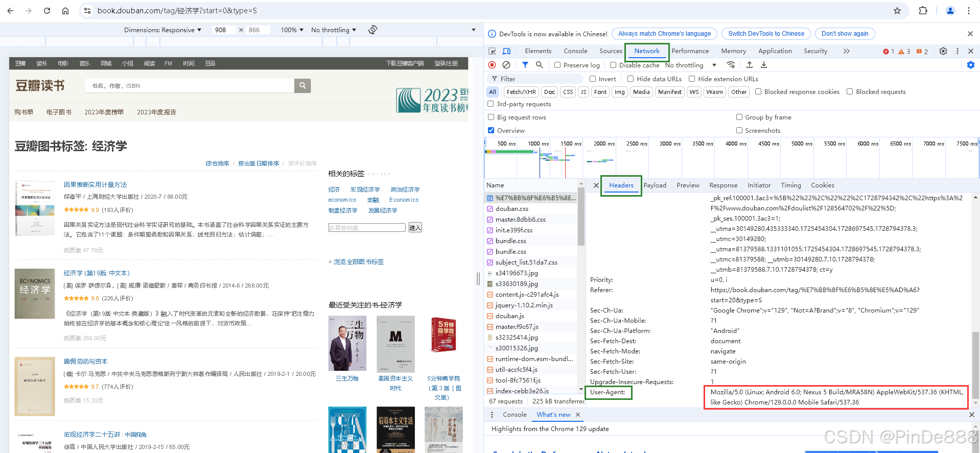Export HAR file download icon

tap(764, 65)
